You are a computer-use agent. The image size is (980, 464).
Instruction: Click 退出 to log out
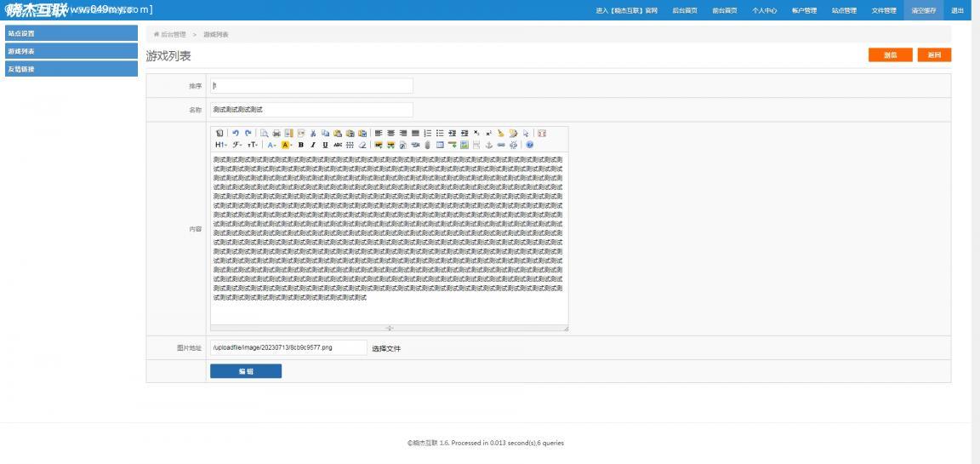coord(958,10)
